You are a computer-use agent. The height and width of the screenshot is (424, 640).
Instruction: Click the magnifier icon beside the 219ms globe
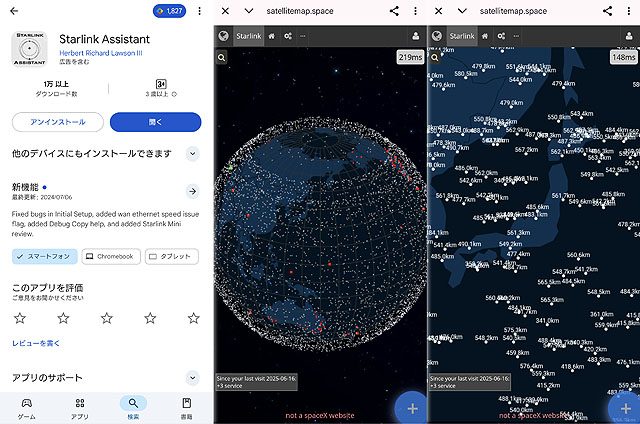click(222, 58)
